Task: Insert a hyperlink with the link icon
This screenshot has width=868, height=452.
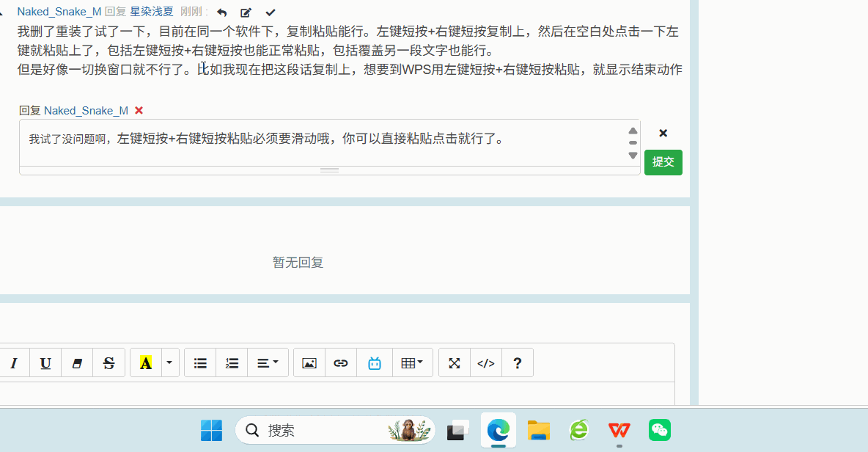Action: coord(341,363)
